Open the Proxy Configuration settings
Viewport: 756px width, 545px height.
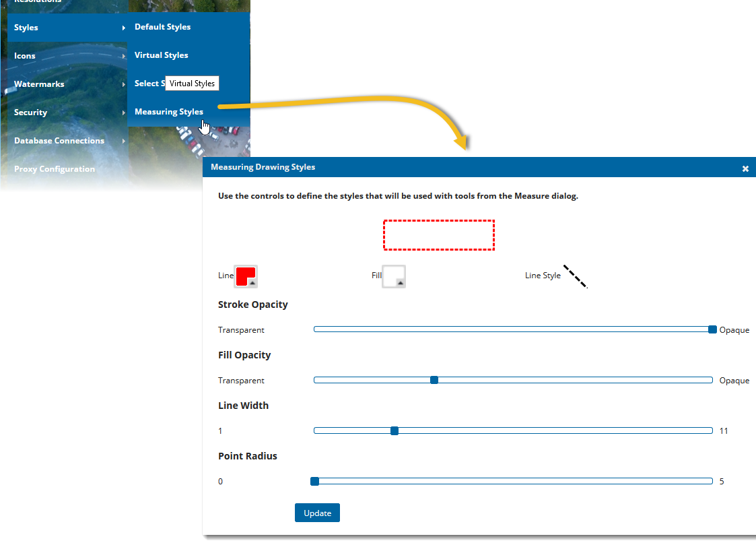click(x=54, y=168)
